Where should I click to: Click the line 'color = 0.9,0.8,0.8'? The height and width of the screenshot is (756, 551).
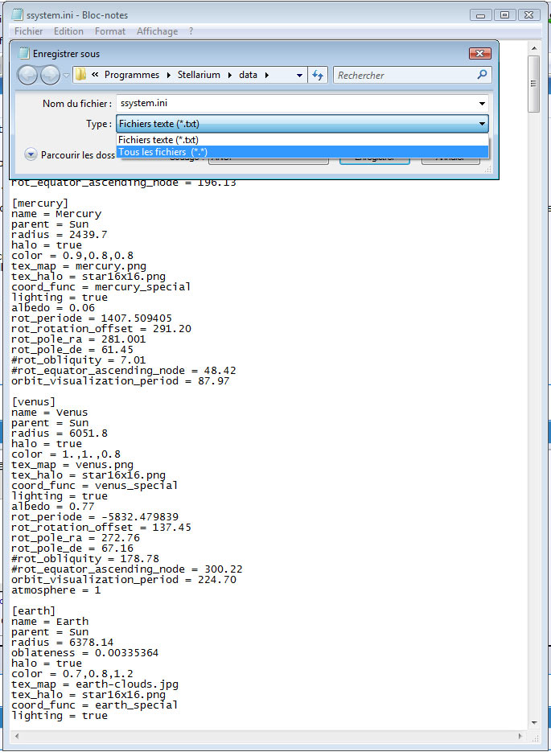coord(72,256)
